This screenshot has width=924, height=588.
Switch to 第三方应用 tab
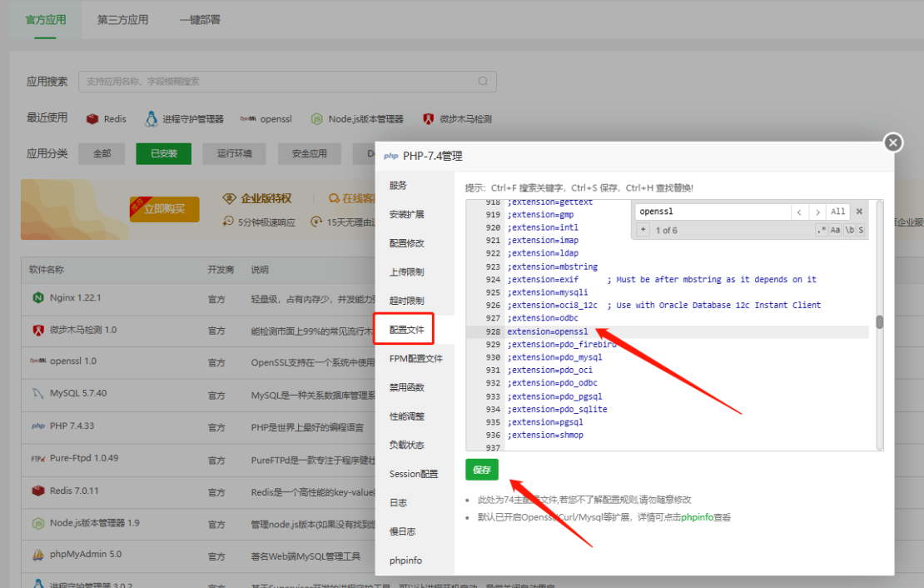tap(122, 20)
